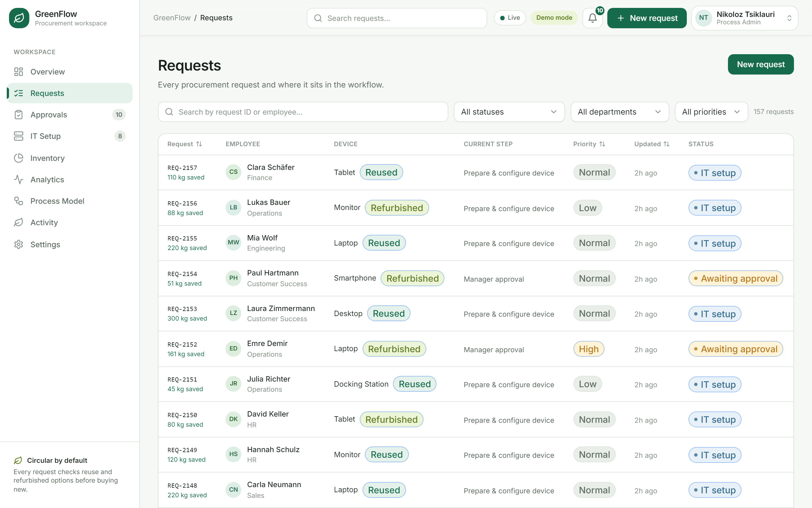Click the Refurbished tag on Lukas Bauer's Monitor
The height and width of the screenshot is (508, 812).
click(x=397, y=208)
